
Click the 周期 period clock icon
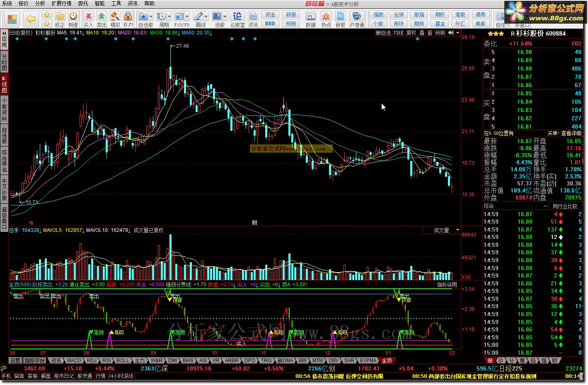click(x=161, y=16)
